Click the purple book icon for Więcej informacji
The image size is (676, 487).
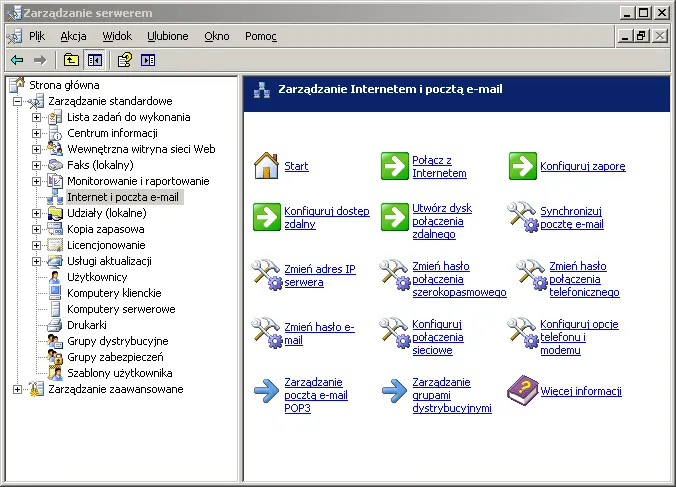coord(523,390)
